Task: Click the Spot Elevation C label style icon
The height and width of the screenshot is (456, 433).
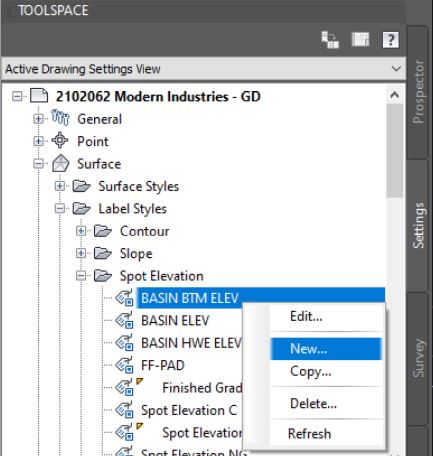Action: (124, 410)
